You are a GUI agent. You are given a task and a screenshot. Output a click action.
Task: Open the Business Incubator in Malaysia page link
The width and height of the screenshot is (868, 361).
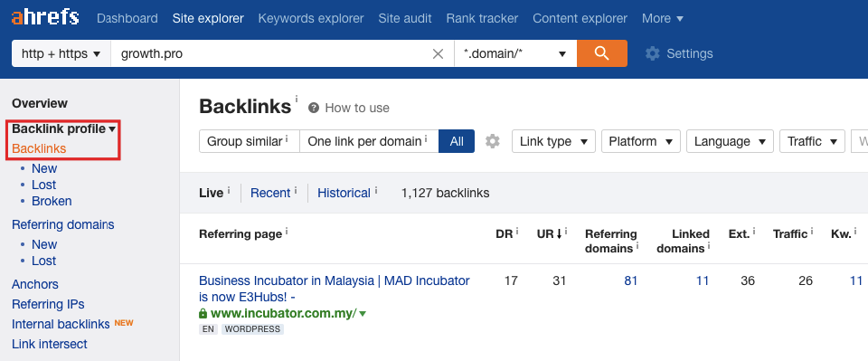click(335, 289)
